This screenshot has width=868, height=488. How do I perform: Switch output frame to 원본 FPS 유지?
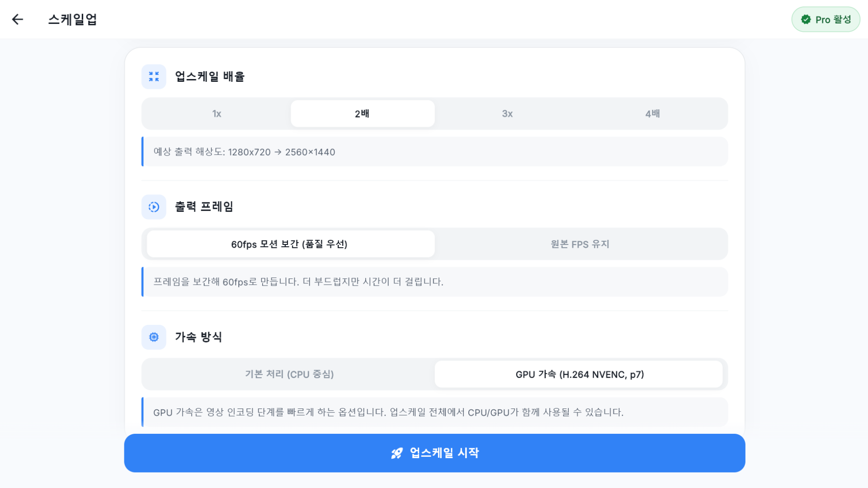[580, 244]
